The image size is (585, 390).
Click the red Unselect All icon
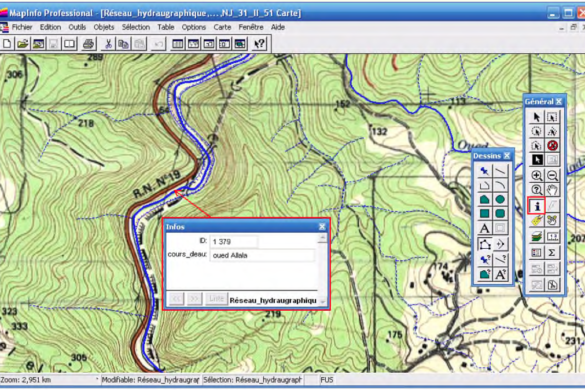pyautogui.click(x=552, y=146)
